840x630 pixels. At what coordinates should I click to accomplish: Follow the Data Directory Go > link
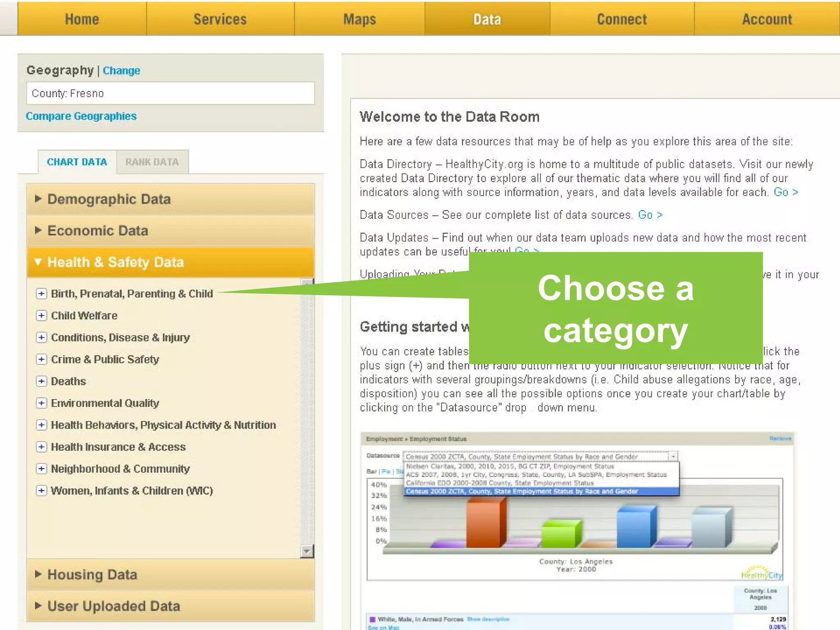point(786,192)
